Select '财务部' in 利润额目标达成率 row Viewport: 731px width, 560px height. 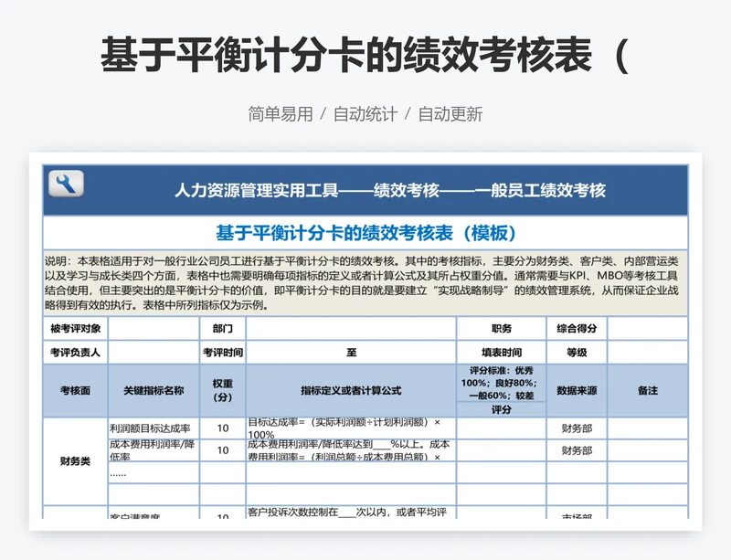tap(577, 428)
